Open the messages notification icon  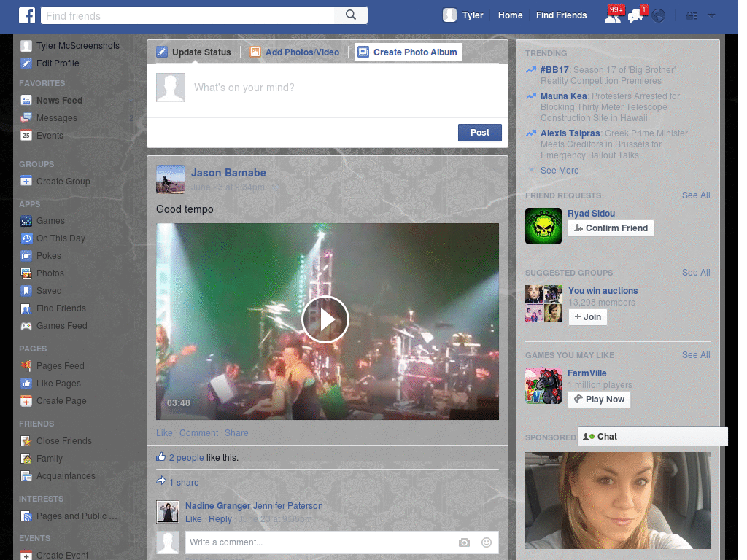pos(636,15)
